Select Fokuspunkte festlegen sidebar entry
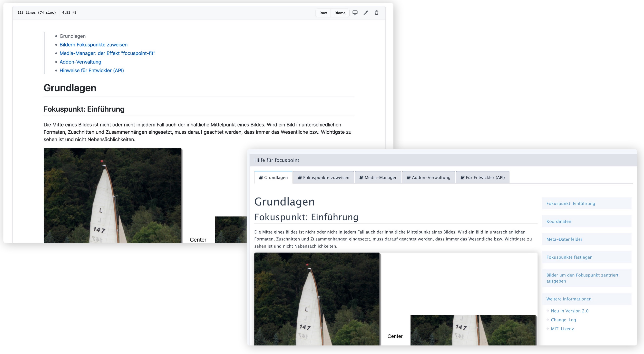 [569, 257]
